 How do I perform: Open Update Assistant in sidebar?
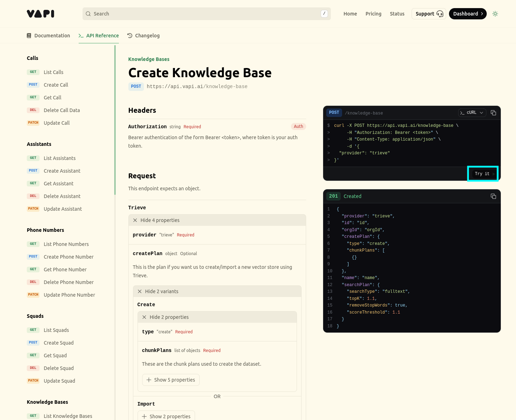63,209
